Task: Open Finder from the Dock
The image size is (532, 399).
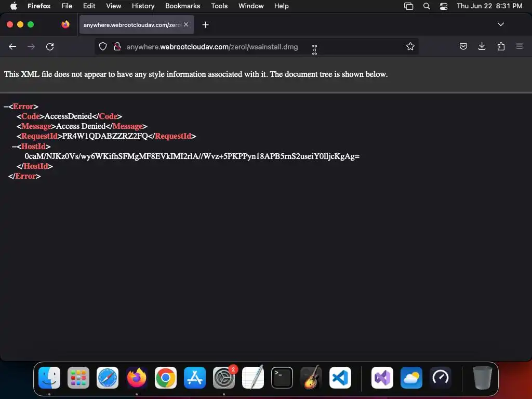Action: click(49, 378)
